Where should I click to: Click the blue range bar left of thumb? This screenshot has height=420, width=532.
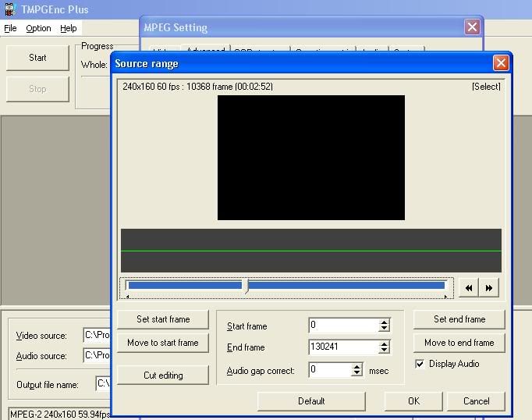(185, 285)
